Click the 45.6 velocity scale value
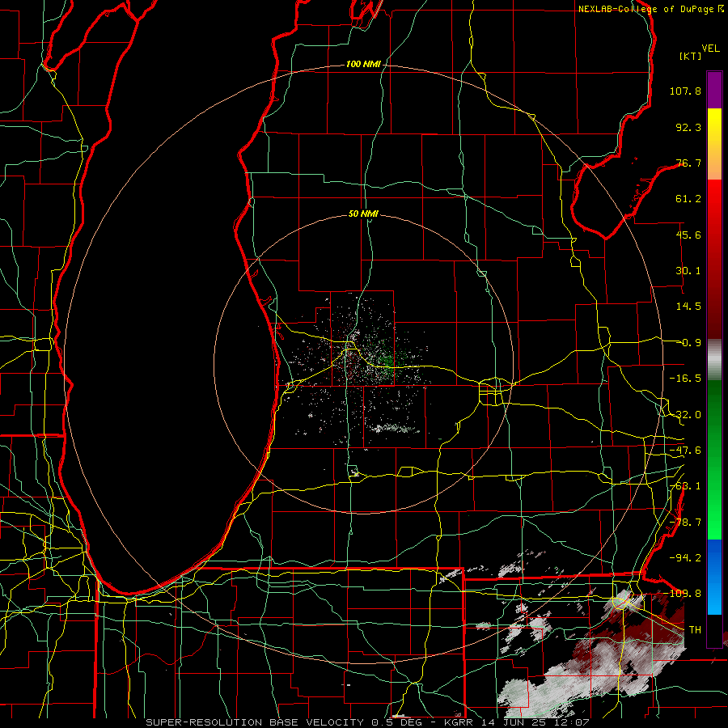 coord(688,235)
